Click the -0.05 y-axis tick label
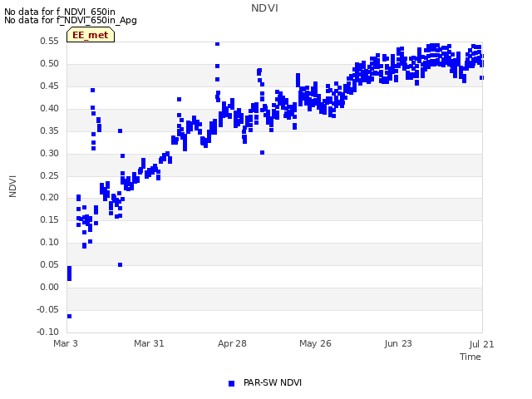 [47, 309]
